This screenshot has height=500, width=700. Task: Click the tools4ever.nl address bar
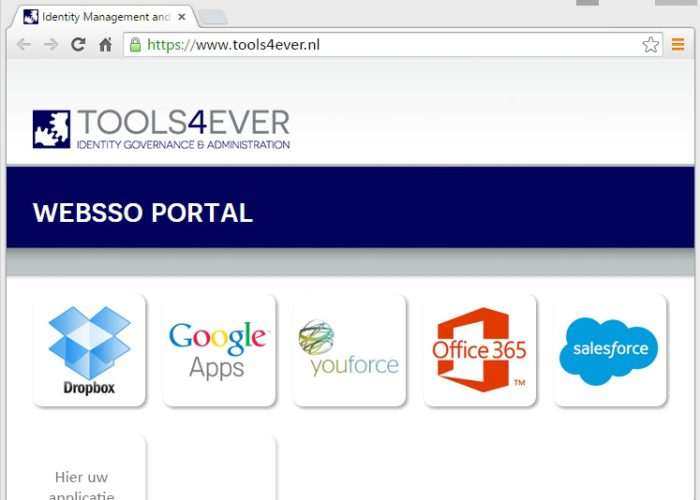393,45
